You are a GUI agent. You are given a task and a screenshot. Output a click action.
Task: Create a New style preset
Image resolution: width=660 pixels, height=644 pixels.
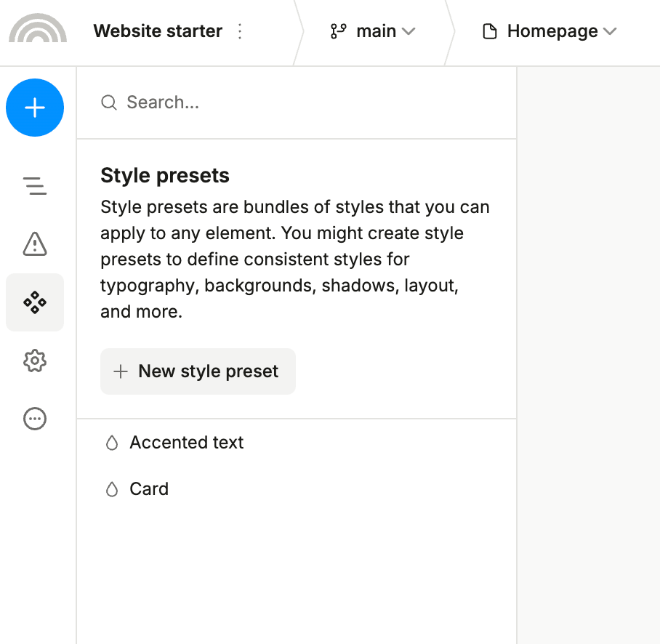pos(198,371)
